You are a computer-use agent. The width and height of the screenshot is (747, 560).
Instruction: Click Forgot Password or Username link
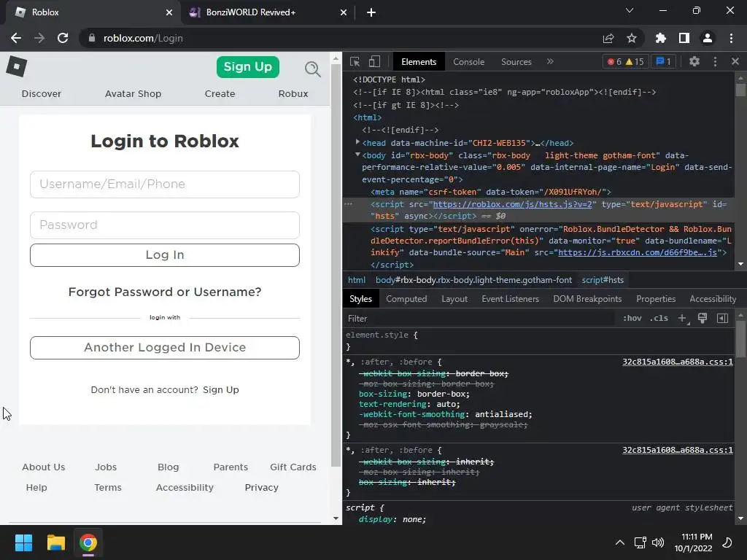[165, 292]
